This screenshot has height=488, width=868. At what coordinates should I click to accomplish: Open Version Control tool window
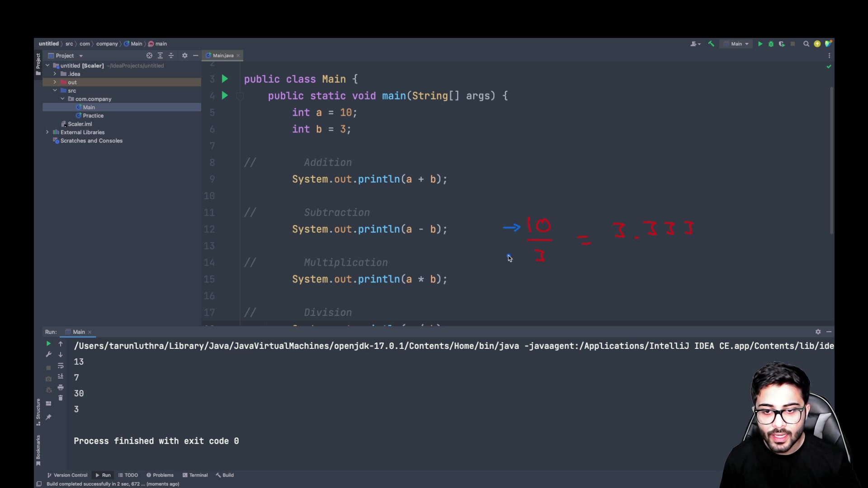tap(67, 475)
